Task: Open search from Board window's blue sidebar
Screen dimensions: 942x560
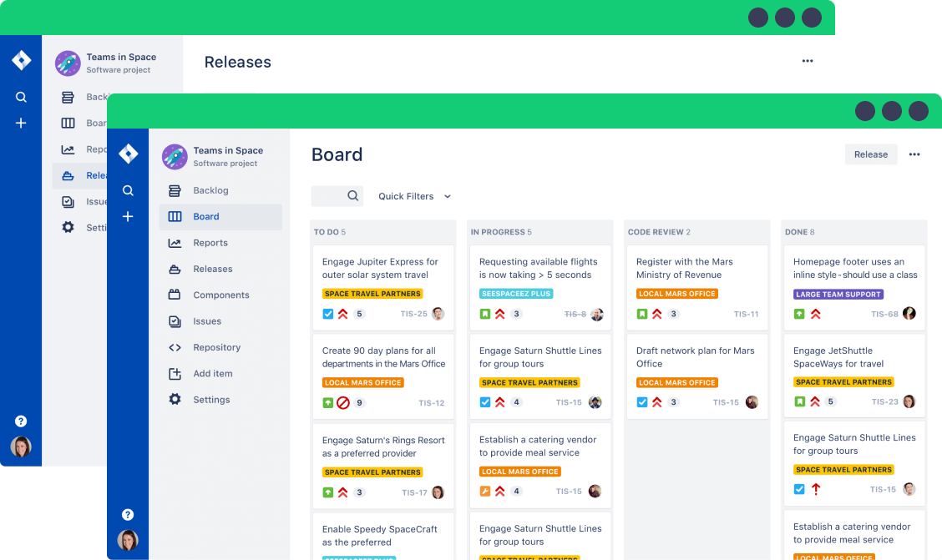Action: tap(128, 190)
